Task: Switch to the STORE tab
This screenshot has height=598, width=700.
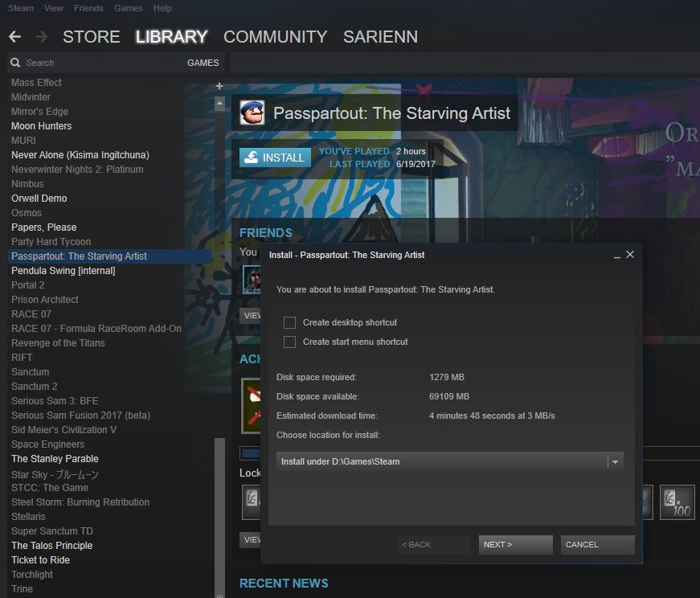Action: pyautogui.click(x=91, y=37)
